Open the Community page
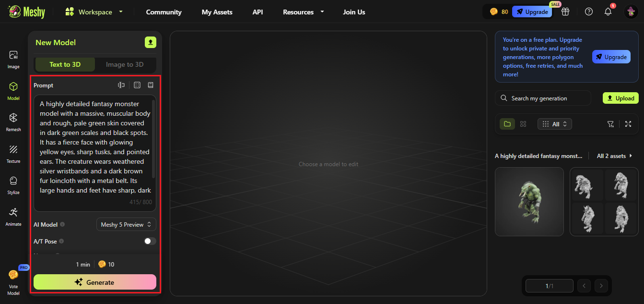 click(164, 12)
